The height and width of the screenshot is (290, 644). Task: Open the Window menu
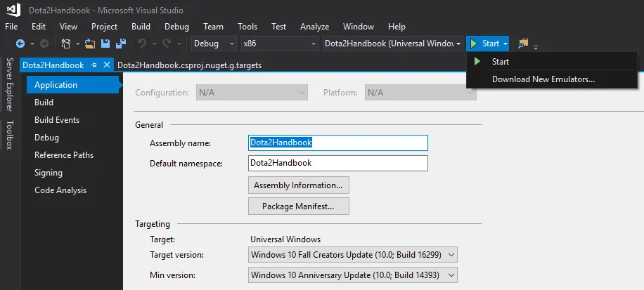click(359, 27)
